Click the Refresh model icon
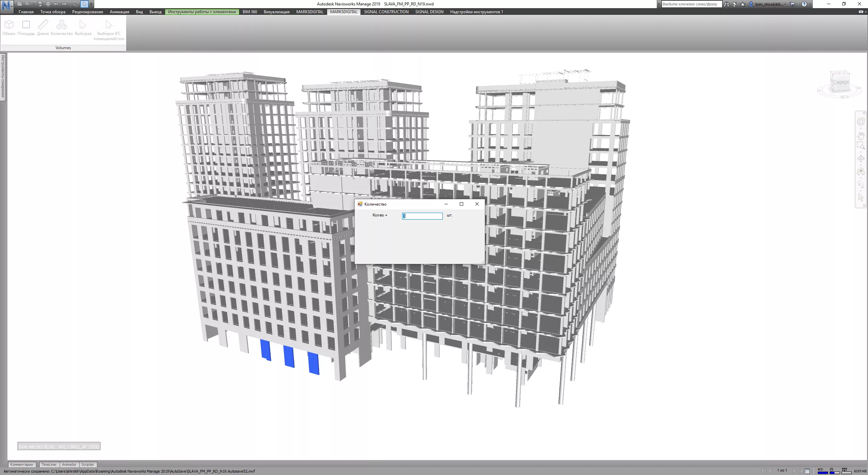Screen dimensions: 868x475 (x=76, y=4)
